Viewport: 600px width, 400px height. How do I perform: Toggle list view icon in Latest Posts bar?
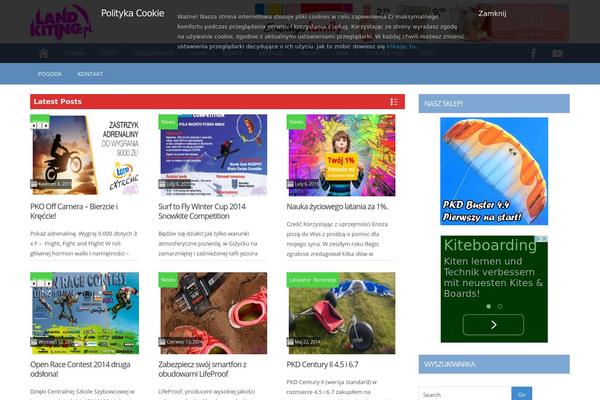(x=394, y=102)
